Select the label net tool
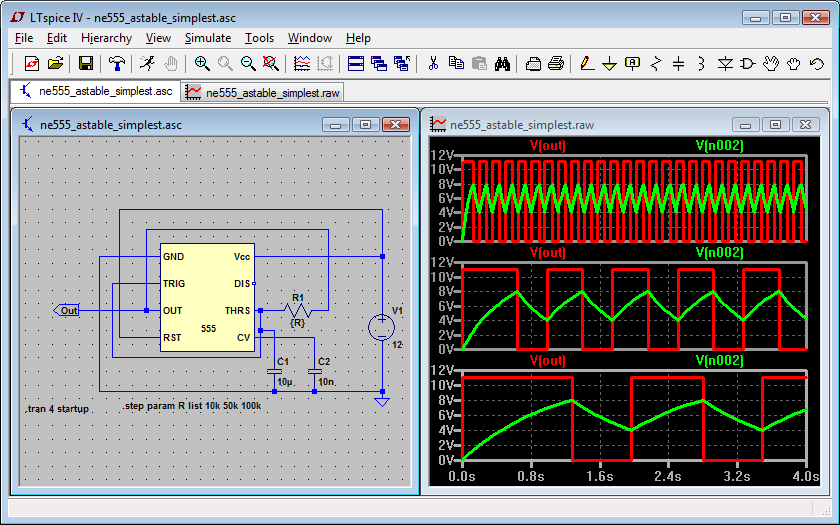The image size is (840, 525). (633, 64)
